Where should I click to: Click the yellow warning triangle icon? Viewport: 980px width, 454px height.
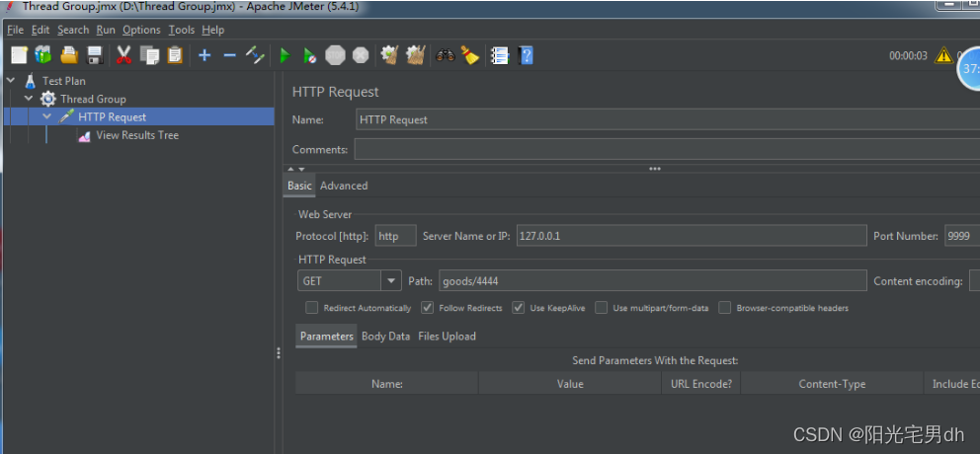tap(943, 55)
